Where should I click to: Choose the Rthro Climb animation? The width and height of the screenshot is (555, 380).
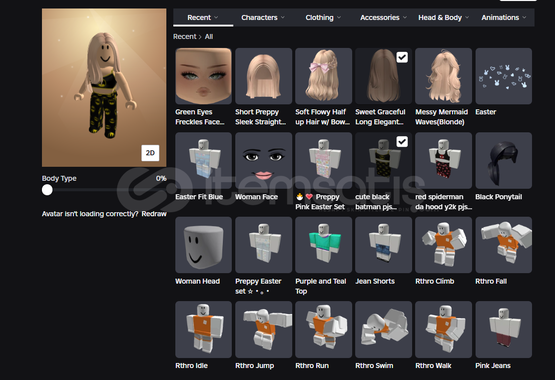443,245
